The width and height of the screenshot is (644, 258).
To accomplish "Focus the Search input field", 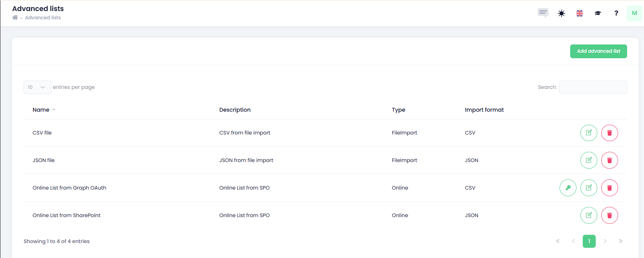I will (x=593, y=87).
